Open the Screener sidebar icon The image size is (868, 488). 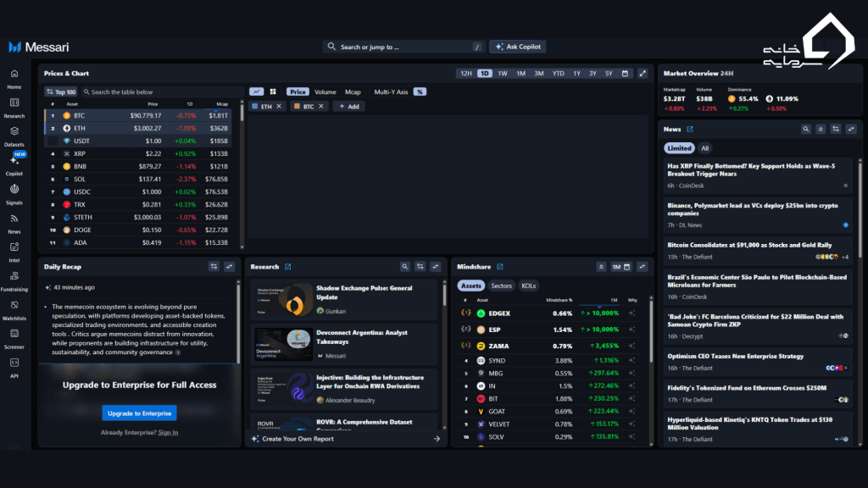click(14, 336)
